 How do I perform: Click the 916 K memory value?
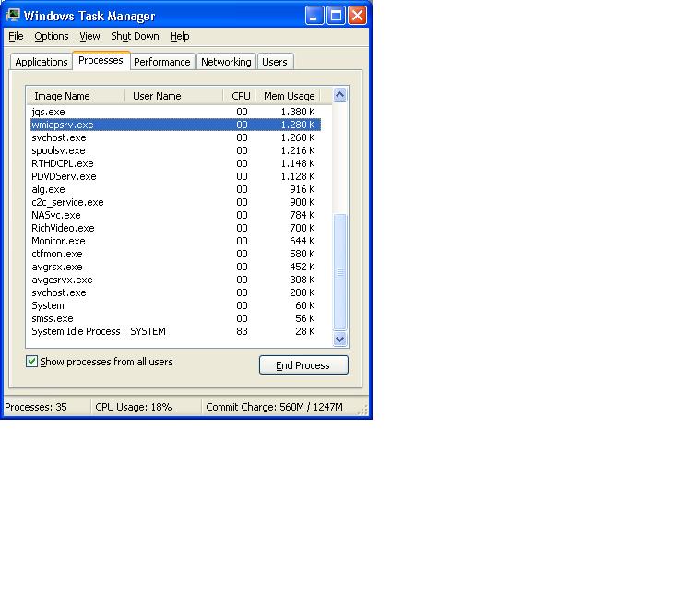tap(303, 189)
